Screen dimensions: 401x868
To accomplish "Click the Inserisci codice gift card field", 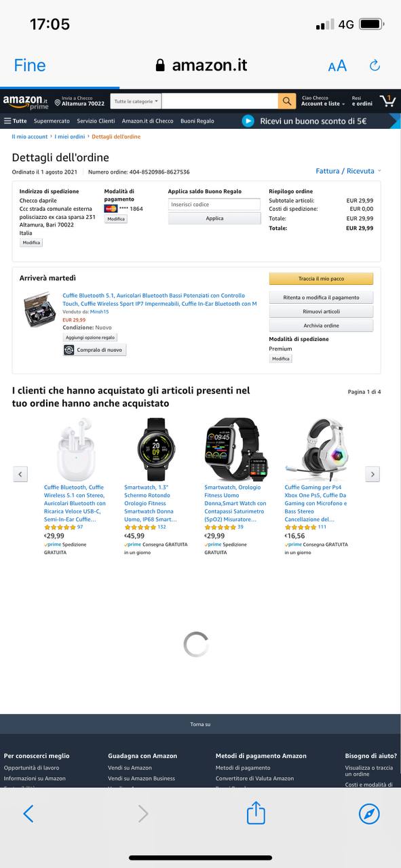I will coord(214,204).
